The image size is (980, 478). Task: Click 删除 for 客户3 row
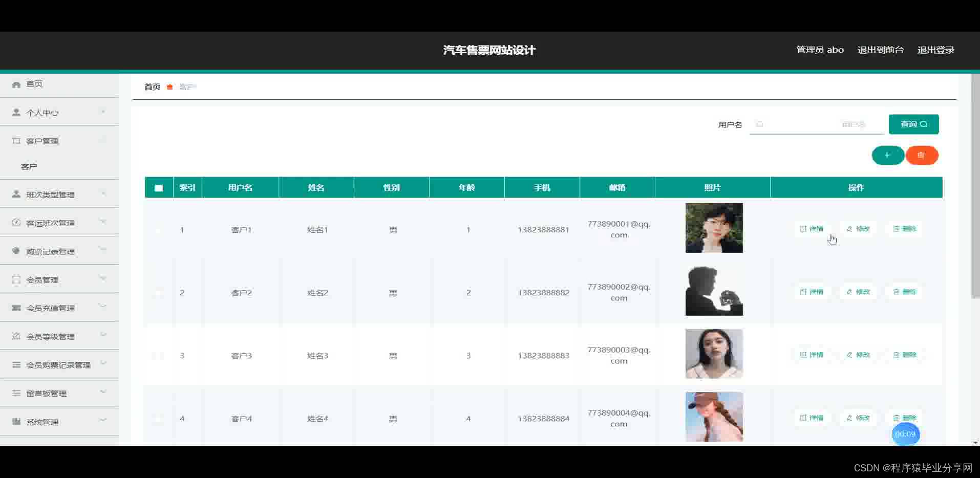pyautogui.click(x=905, y=355)
